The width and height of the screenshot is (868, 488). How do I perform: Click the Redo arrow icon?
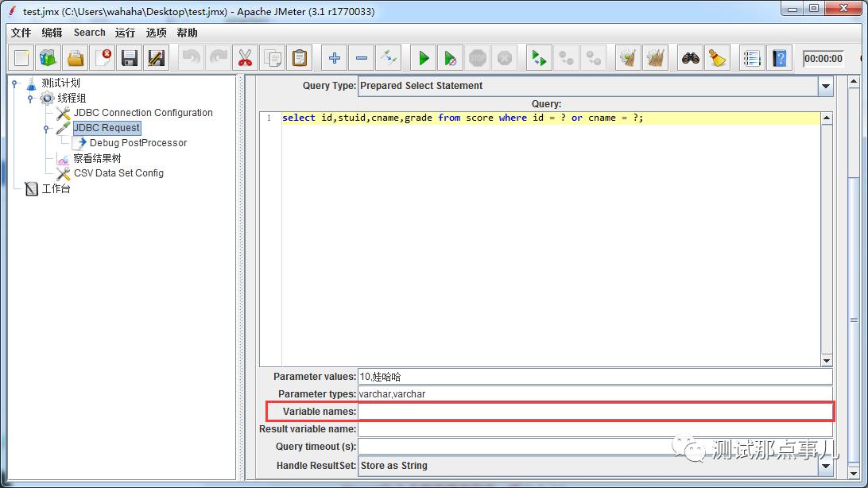[218, 58]
